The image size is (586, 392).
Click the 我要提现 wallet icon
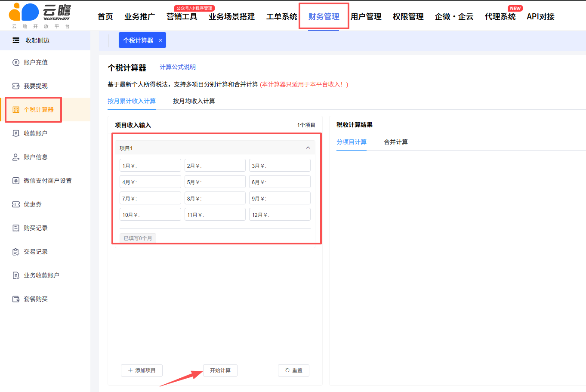(16, 86)
